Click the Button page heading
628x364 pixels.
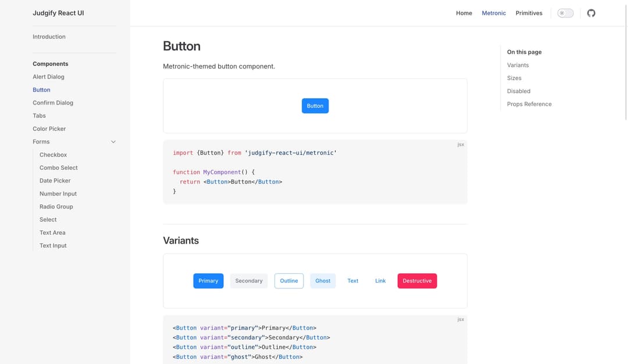click(x=181, y=46)
